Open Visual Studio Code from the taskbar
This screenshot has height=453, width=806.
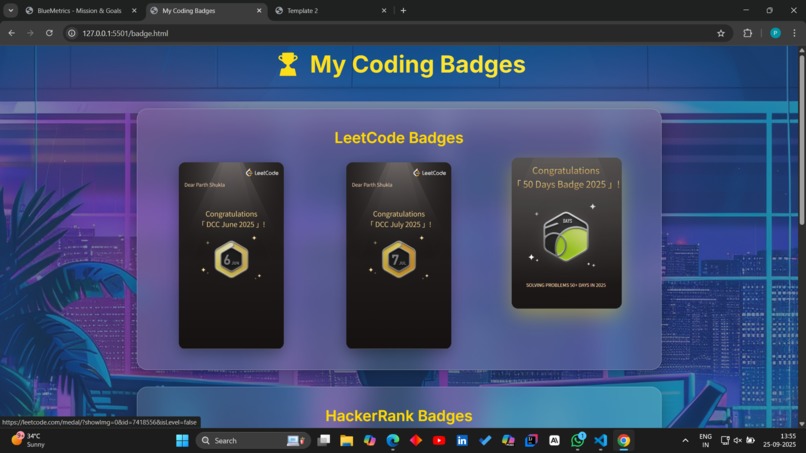point(600,441)
